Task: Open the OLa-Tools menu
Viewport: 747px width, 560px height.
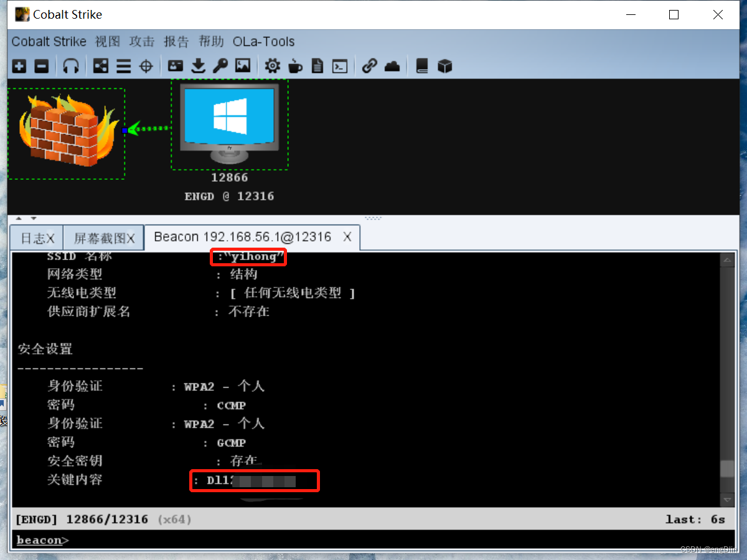Action: [264, 42]
